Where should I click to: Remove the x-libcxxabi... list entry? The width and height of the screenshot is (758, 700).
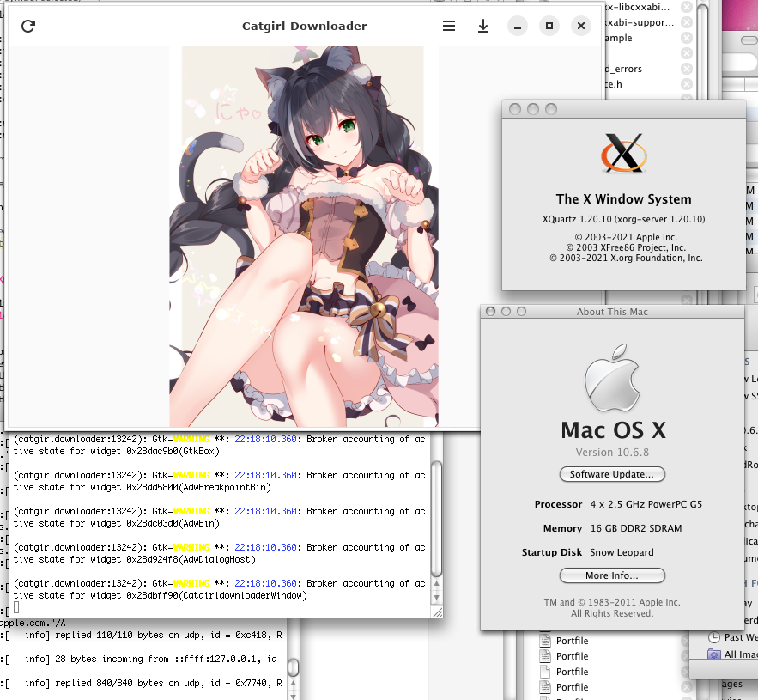(687, 7)
